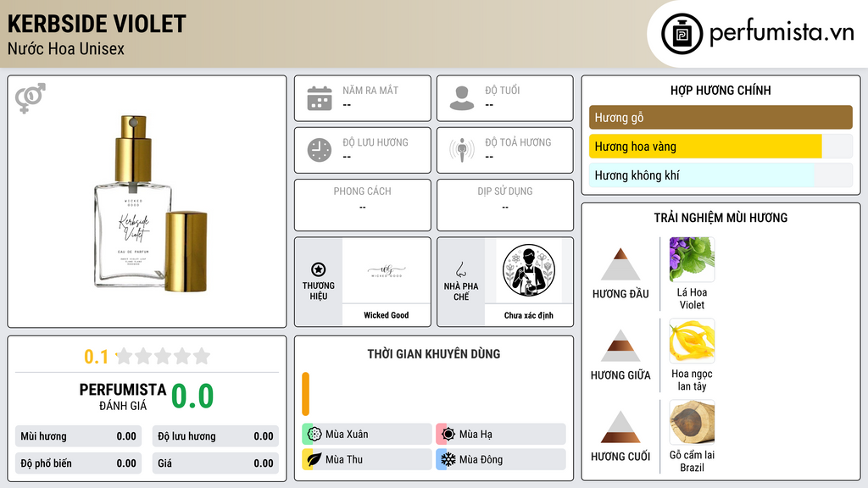Click the Chưa xác định perfumer label
The width and height of the screenshot is (868, 488).
(529, 315)
